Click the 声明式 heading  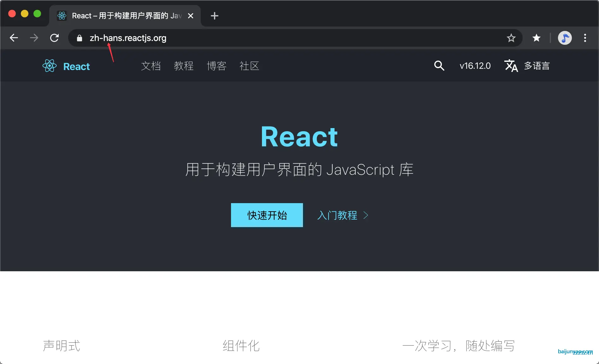(x=62, y=346)
